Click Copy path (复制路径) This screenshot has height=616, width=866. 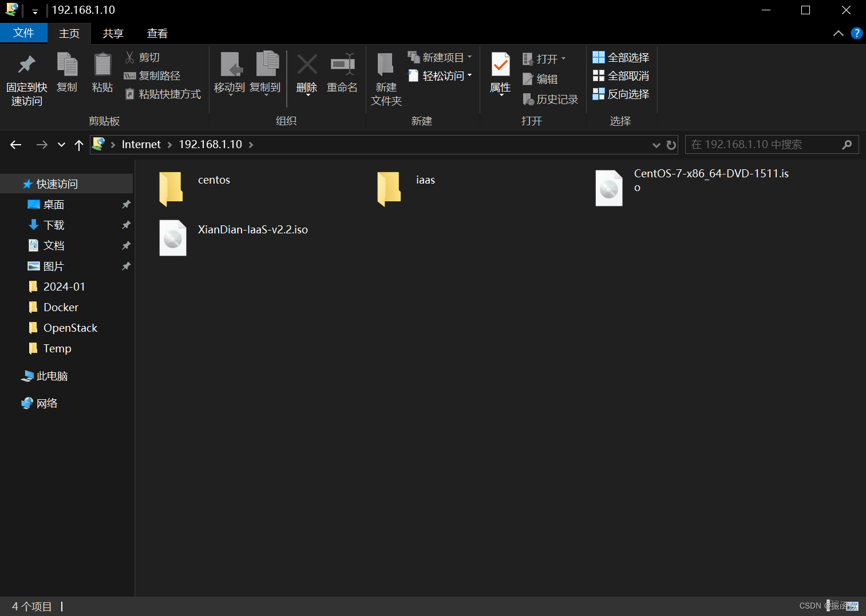coord(152,75)
